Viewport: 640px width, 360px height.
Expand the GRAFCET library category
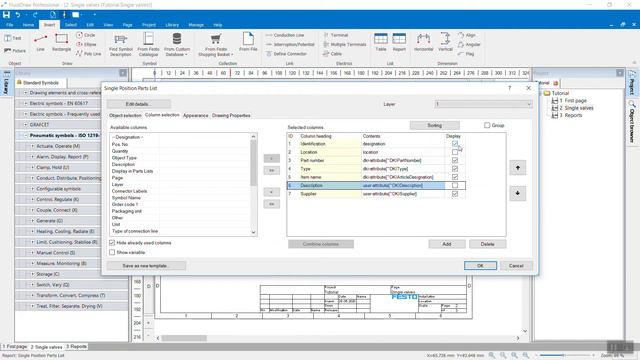coord(25,124)
